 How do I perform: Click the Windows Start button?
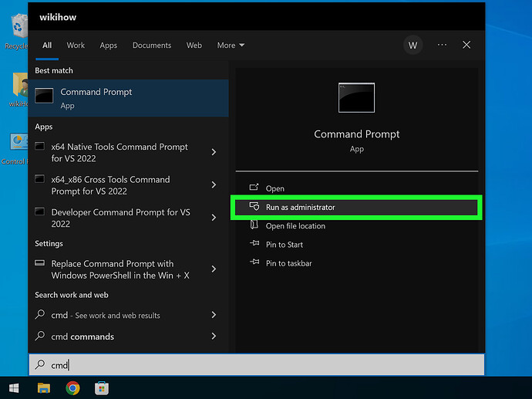click(x=14, y=387)
